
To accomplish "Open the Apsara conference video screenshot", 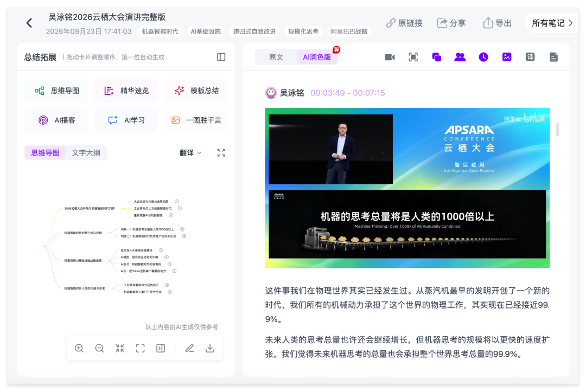I will click(x=407, y=188).
